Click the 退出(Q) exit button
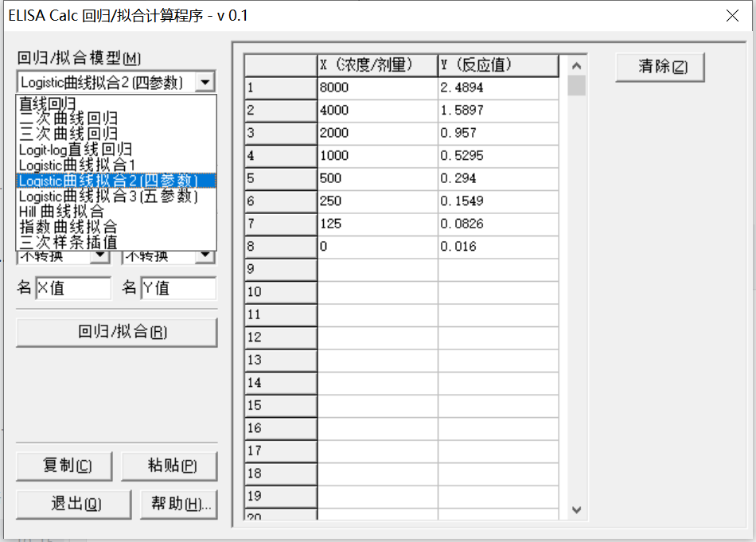The image size is (756, 542). (74, 504)
